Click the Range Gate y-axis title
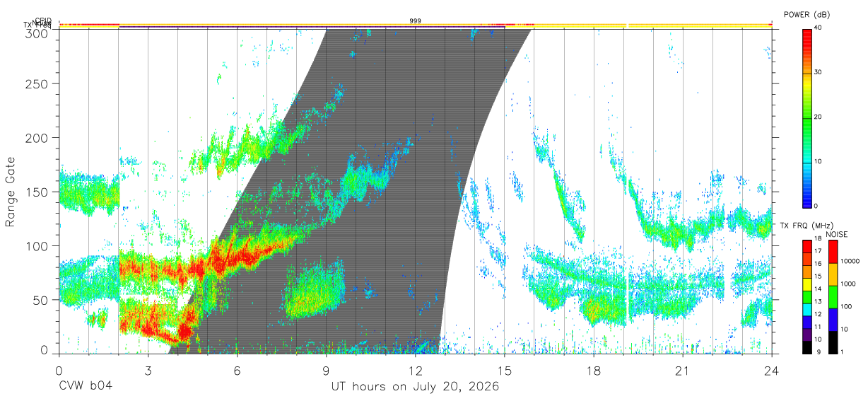This screenshot has width=868, height=401. [11, 192]
